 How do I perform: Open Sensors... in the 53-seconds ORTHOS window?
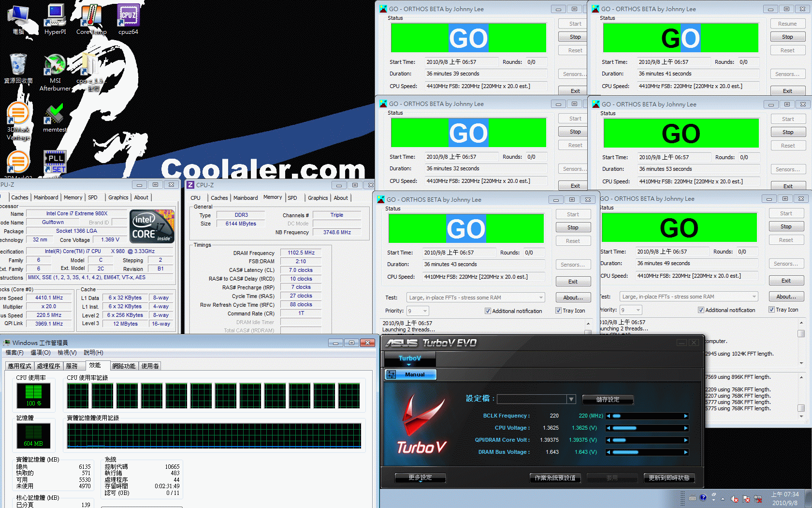pos(788,169)
